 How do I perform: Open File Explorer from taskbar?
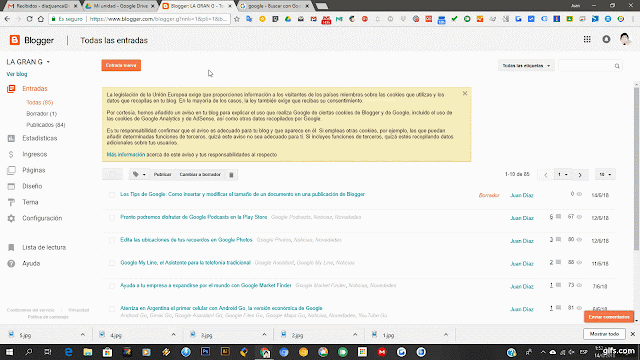pos(87,352)
